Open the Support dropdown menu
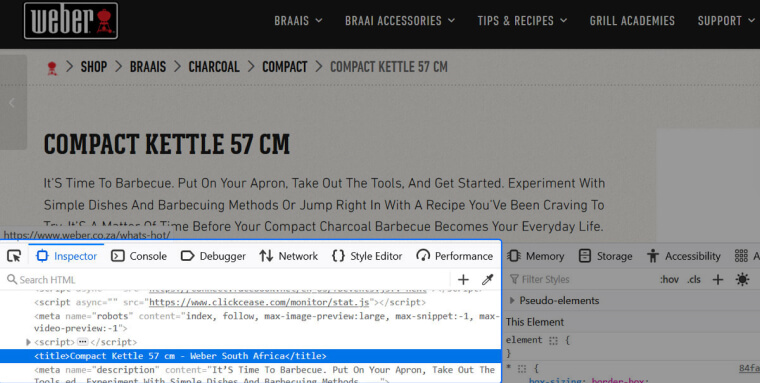Screen dimensions: 760x383 tap(726, 21)
